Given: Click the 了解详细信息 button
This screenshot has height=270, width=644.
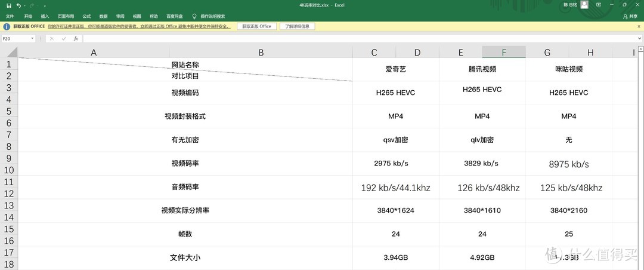Looking at the screenshot, I should click(298, 26).
